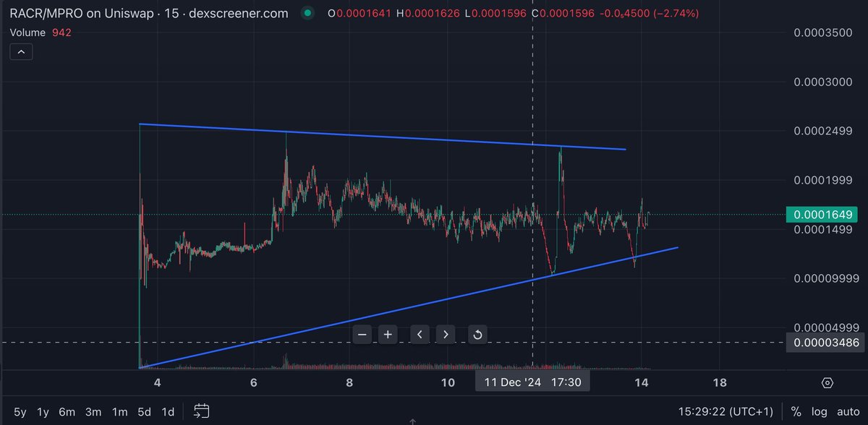Toggle logarithmic price scale
Image resolution: width=868 pixels, height=425 pixels.
[820, 411]
